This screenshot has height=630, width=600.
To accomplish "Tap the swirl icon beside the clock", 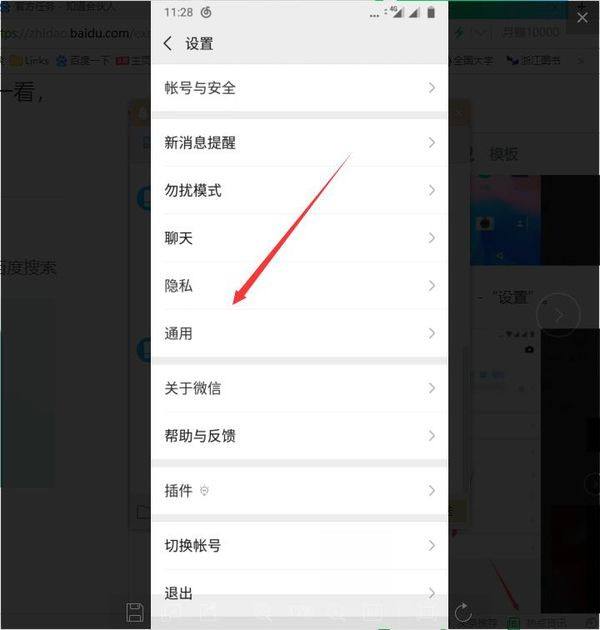I will coord(206,12).
